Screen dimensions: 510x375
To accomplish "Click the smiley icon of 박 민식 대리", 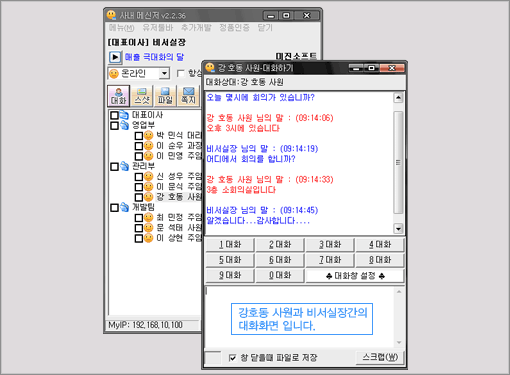I will (x=148, y=135).
